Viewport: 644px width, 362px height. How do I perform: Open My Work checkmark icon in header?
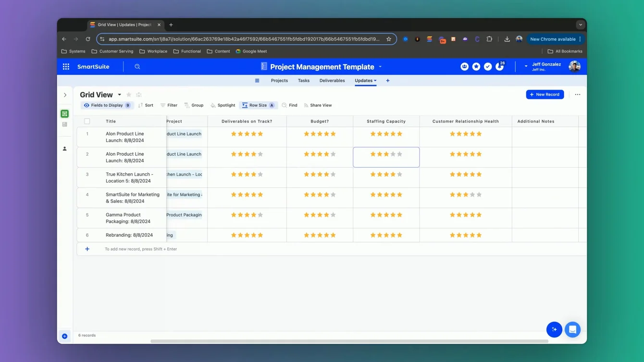[x=488, y=67]
